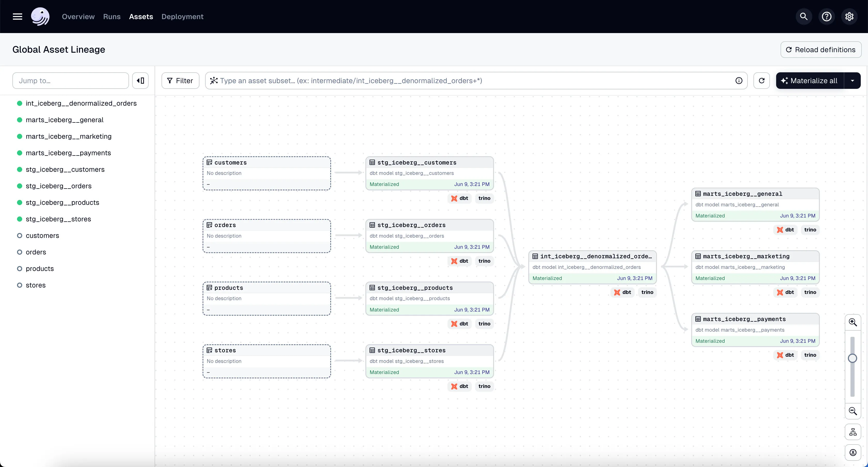Image resolution: width=868 pixels, height=467 pixels.
Task: Click the dbt tag under stg_iceberg__stores
Action: (x=460, y=386)
